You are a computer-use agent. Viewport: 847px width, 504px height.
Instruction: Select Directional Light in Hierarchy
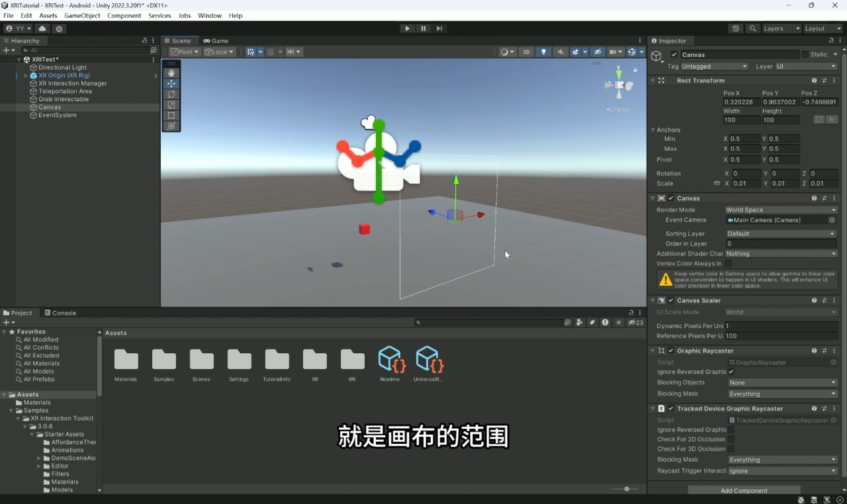click(x=62, y=67)
